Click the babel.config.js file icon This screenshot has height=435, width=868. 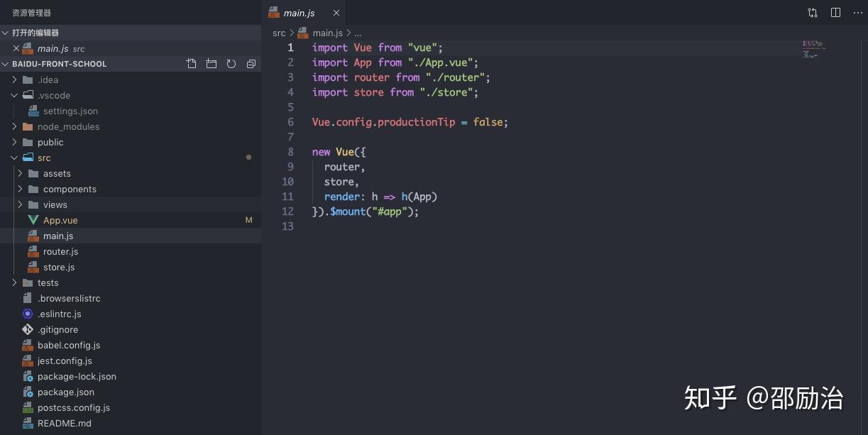click(x=28, y=345)
